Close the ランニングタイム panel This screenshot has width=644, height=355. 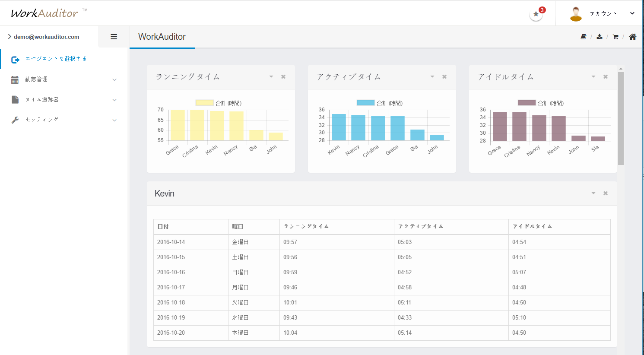pos(283,76)
